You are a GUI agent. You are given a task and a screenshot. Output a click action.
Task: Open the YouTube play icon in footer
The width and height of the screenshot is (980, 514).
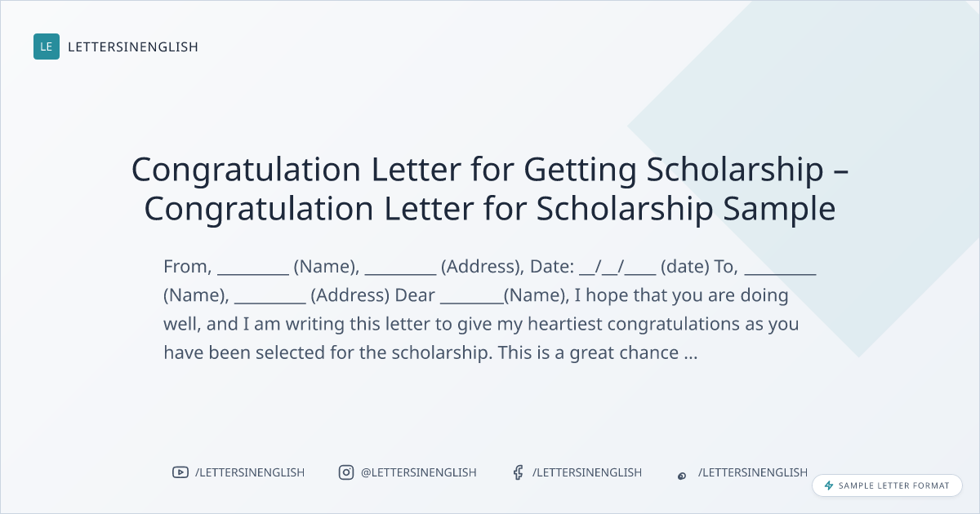[x=180, y=472]
